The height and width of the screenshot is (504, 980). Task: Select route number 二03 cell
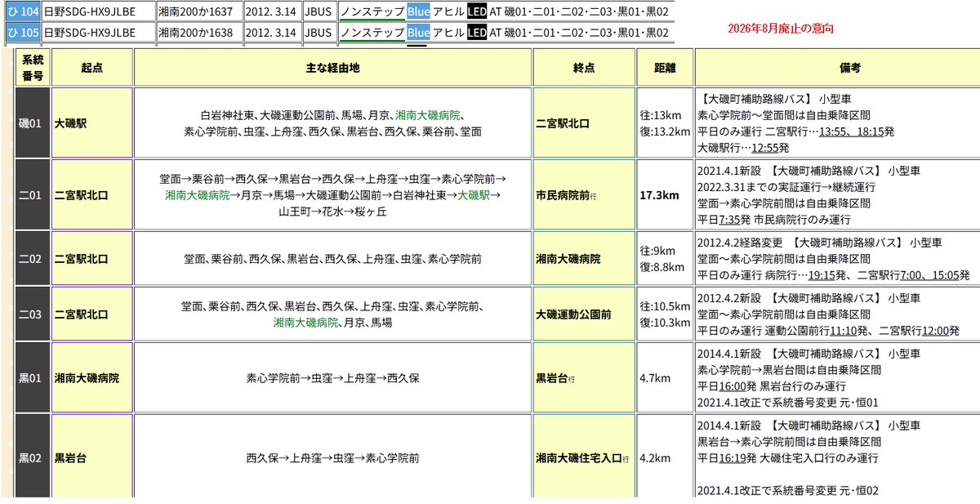click(33, 314)
